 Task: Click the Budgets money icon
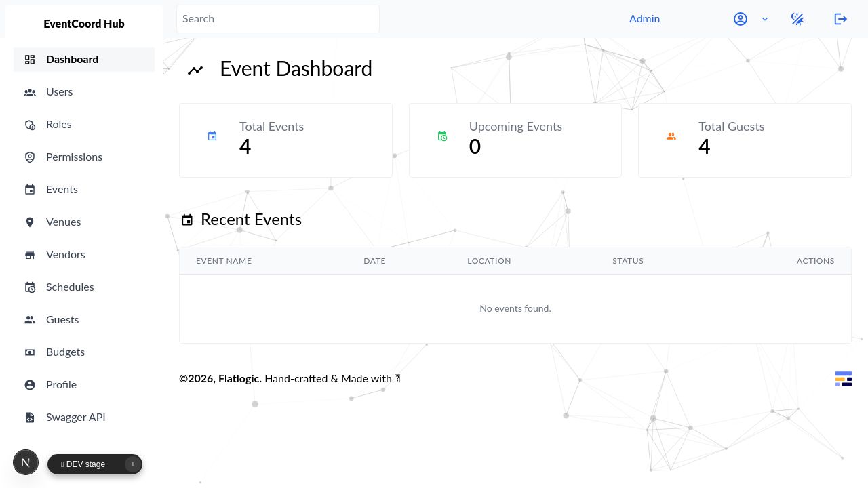pyautogui.click(x=30, y=352)
